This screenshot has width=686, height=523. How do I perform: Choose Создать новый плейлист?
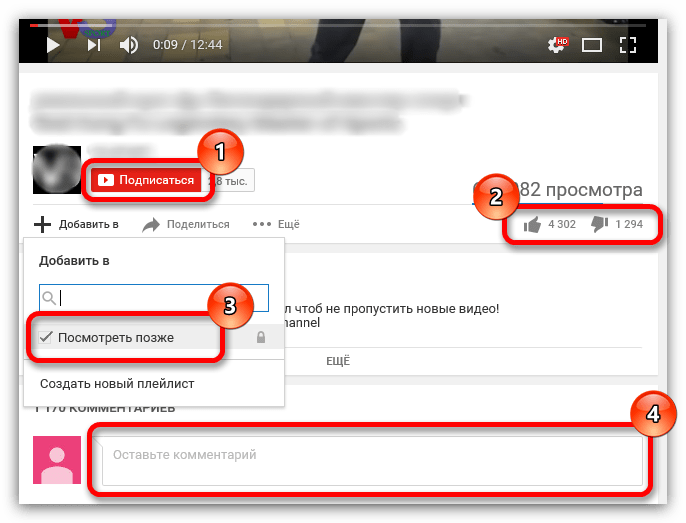[x=117, y=384]
